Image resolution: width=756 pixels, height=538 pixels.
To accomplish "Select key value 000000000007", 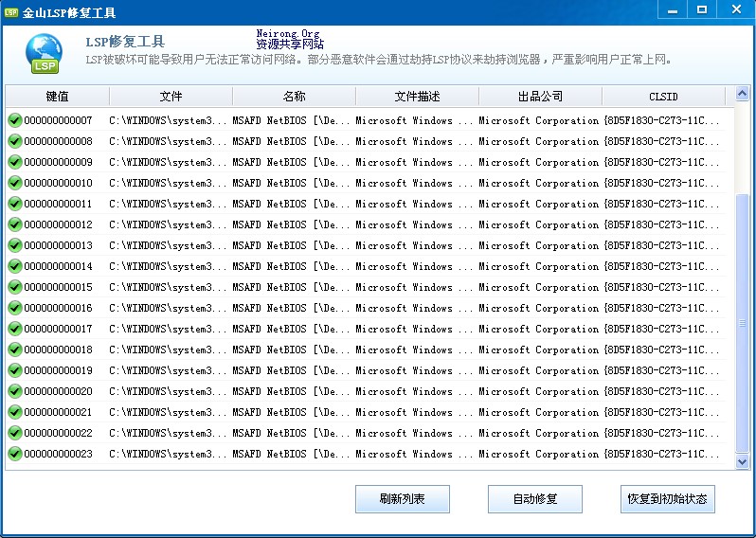I will click(x=58, y=120).
